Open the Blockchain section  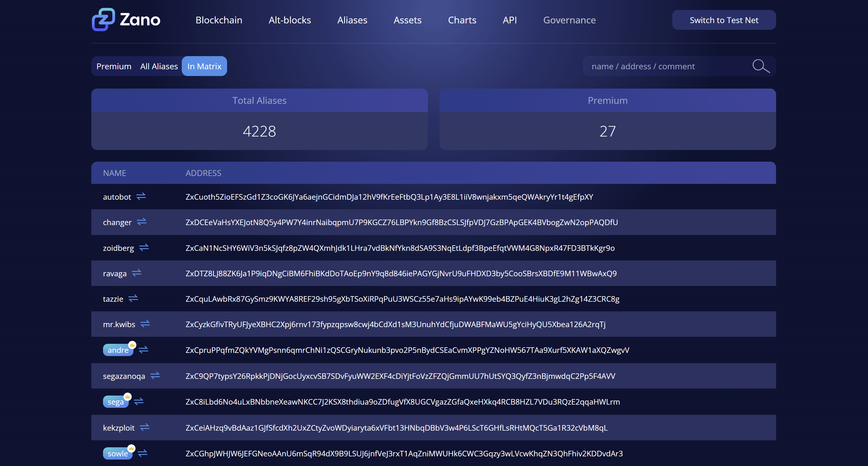(219, 20)
